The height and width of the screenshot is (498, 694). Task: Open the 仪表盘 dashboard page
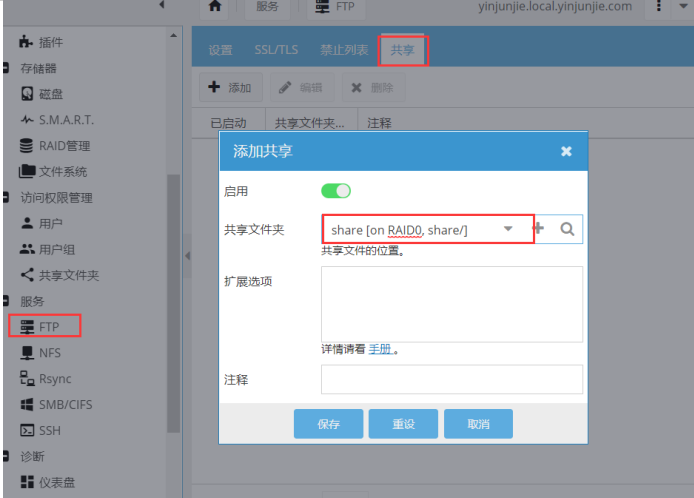(x=48, y=482)
